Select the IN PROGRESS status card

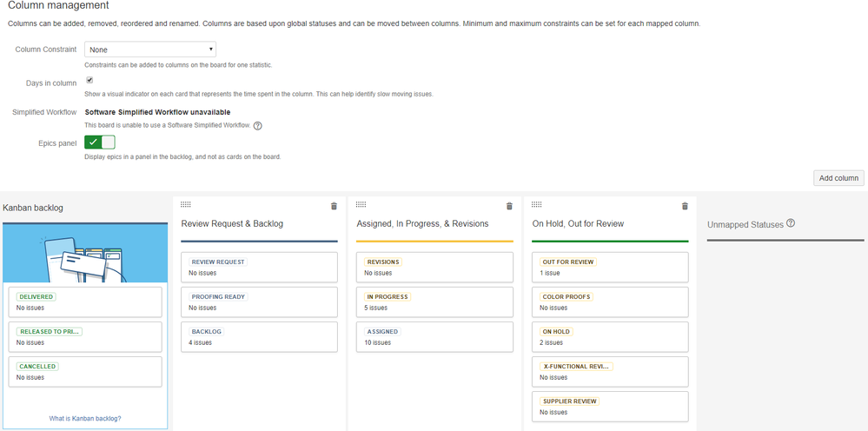[x=434, y=302]
